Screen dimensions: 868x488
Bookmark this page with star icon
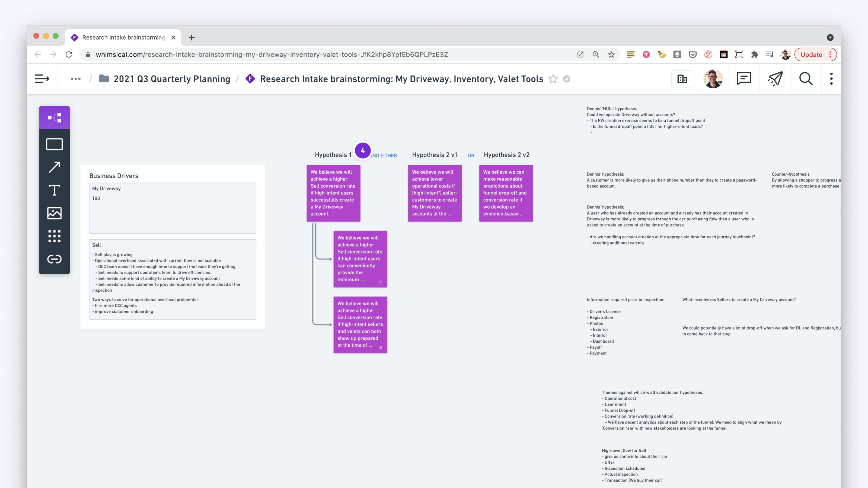[611, 54]
